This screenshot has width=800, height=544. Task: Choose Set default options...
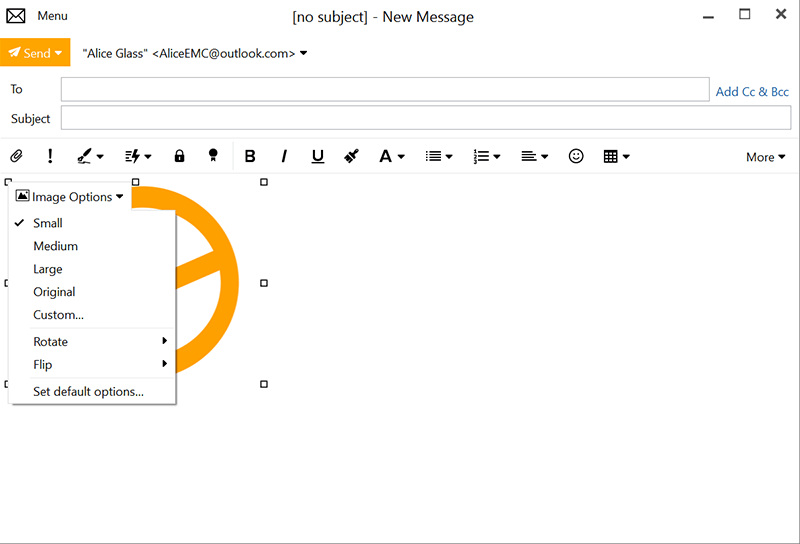[92, 391]
